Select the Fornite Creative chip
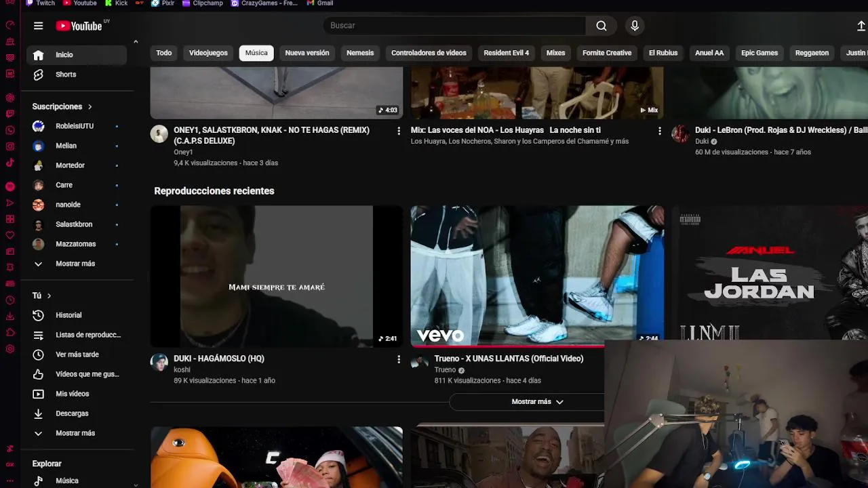The width and height of the screenshot is (868, 488). (x=607, y=53)
